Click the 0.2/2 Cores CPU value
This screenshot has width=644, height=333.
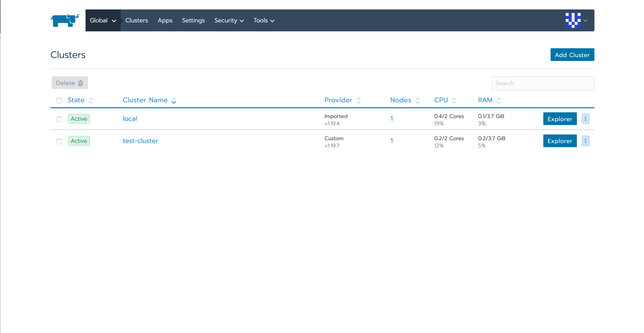[x=449, y=138]
